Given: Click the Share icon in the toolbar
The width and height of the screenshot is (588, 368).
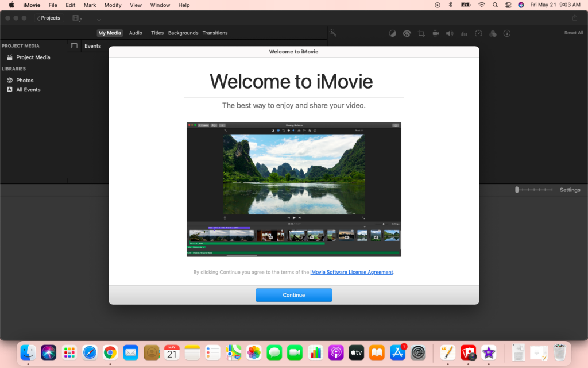Looking at the screenshot, I should tap(574, 18).
